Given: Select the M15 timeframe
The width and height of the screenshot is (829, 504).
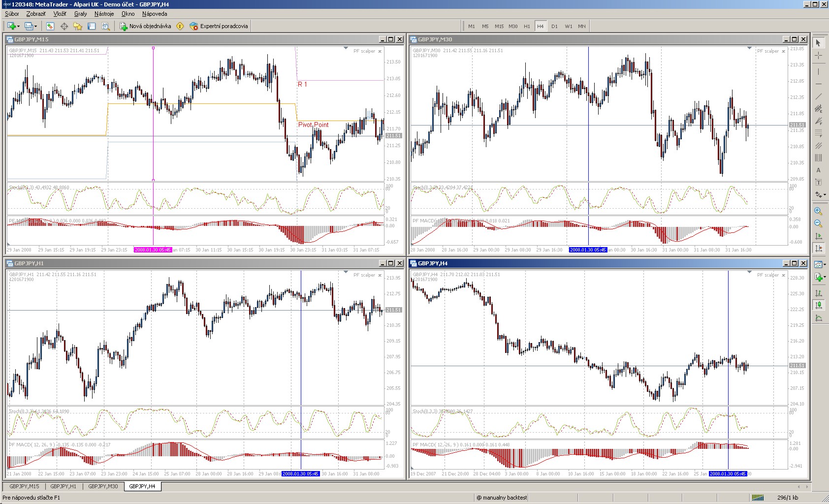Looking at the screenshot, I should pyautogui.click(x=499, y=26).
